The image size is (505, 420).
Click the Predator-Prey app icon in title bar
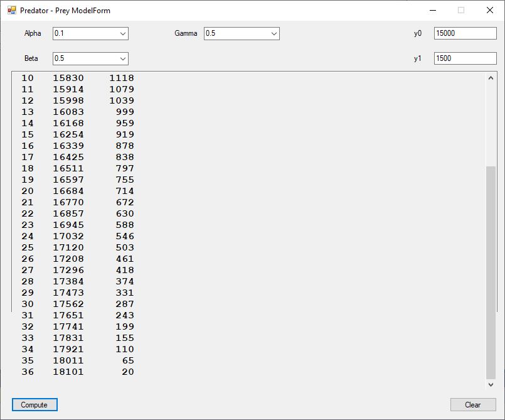pos(11,10)
